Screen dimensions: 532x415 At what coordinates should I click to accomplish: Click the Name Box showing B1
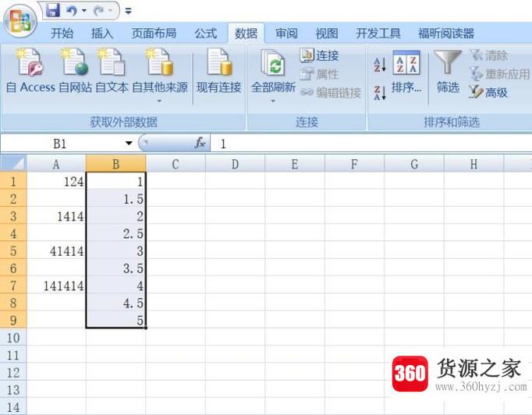(60, 144)
